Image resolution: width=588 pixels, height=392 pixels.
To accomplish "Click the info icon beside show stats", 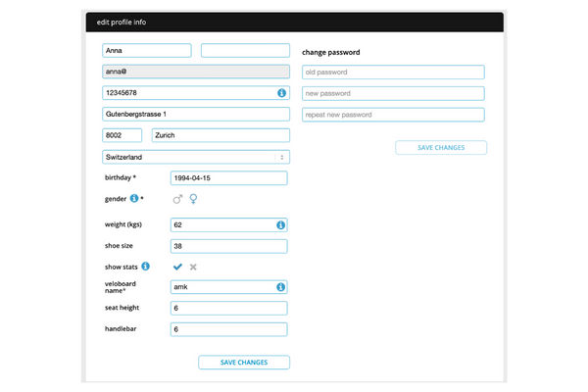I will pos(145,266).
